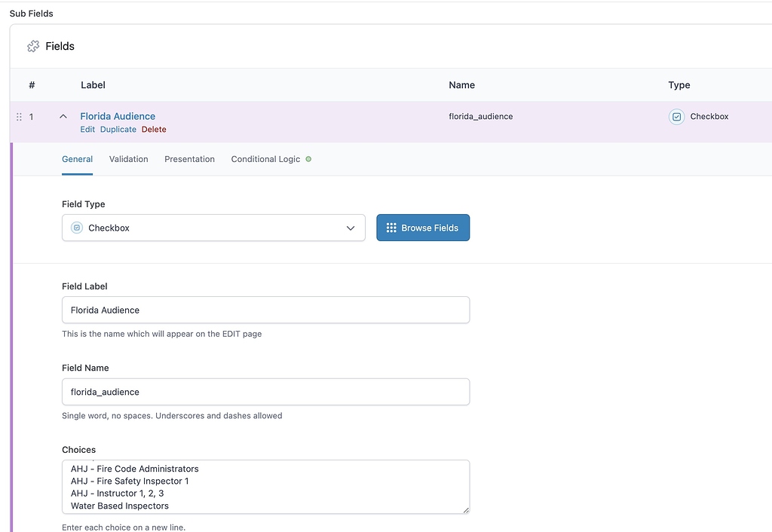Open the Field Type dropdown
The width and height of the screenshot is (772, 532).
pos(213,227)
